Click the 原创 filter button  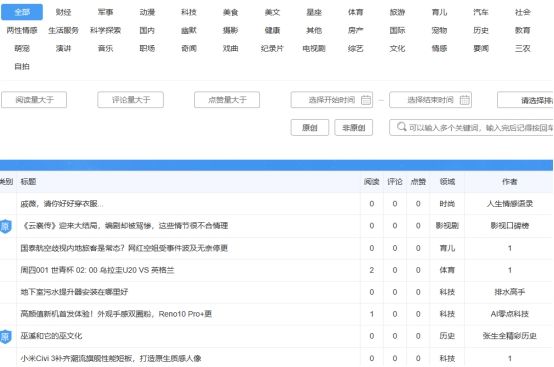pyautogui.click(x=310, y=128)
